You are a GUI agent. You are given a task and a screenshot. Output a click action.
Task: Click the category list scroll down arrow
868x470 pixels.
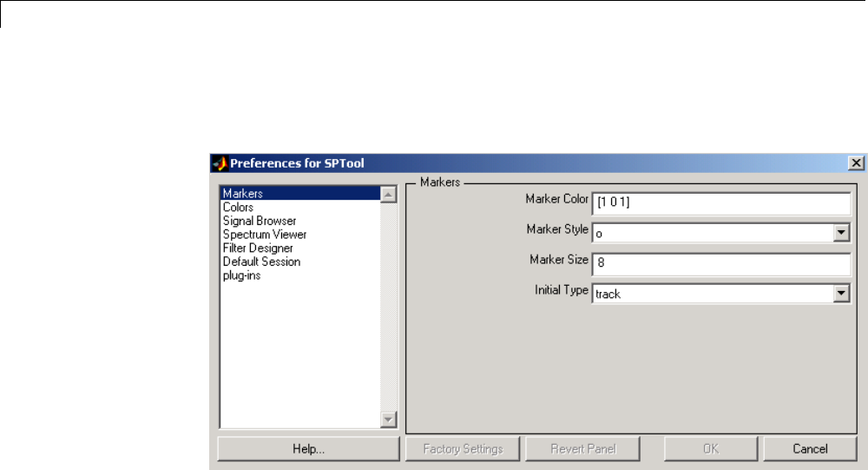[389, 420]
